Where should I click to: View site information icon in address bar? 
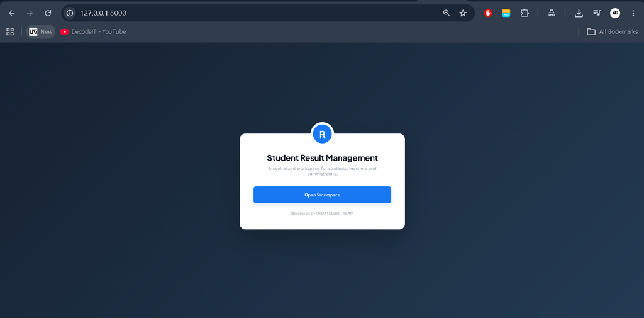pyautogui.click(x=70, y=13)
